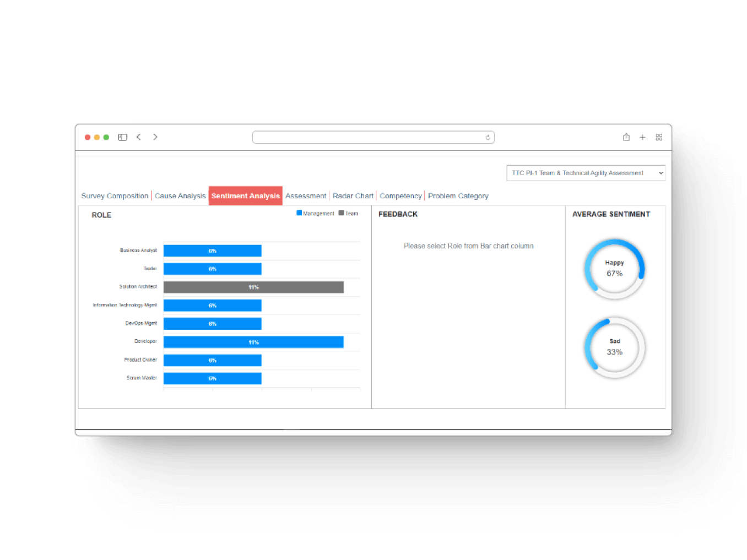Open the TTC PI-1 Team assessment dropdown
The image size is (747, 560).
tap(586, 173)
